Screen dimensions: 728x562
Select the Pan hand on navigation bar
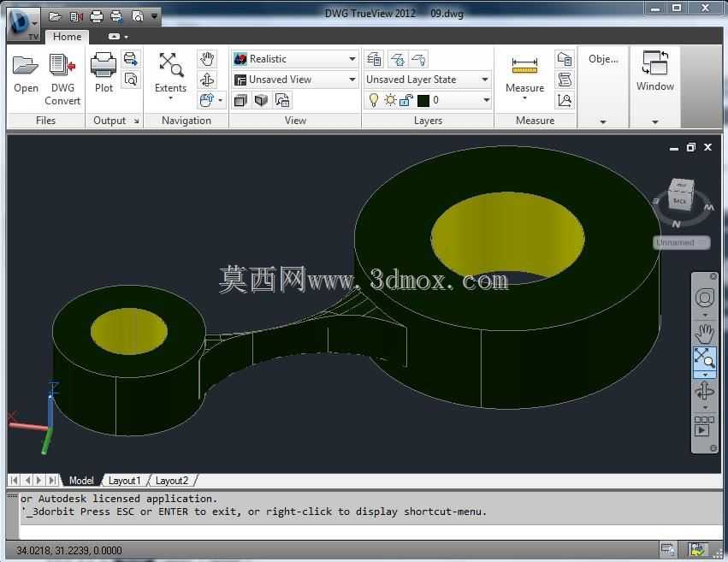point(704,334)
